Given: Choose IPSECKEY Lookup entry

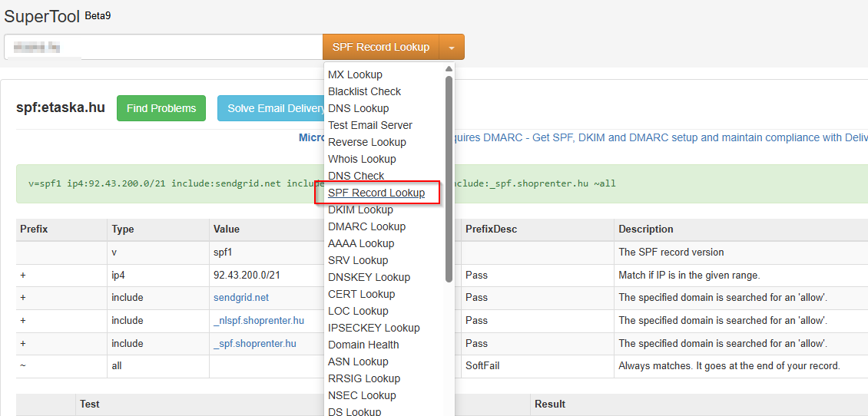Looking at the screenshot, I should [373, 328].
